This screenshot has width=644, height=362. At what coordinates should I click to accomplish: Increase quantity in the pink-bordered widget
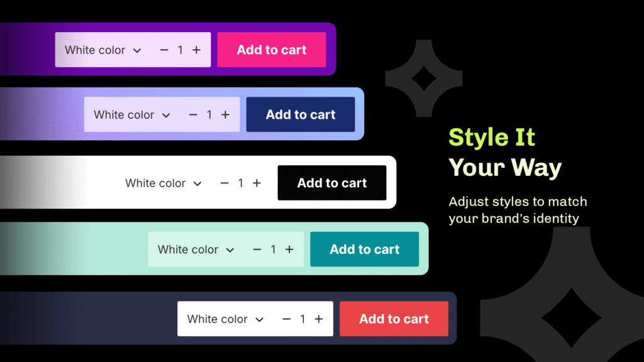pos(196,50)
